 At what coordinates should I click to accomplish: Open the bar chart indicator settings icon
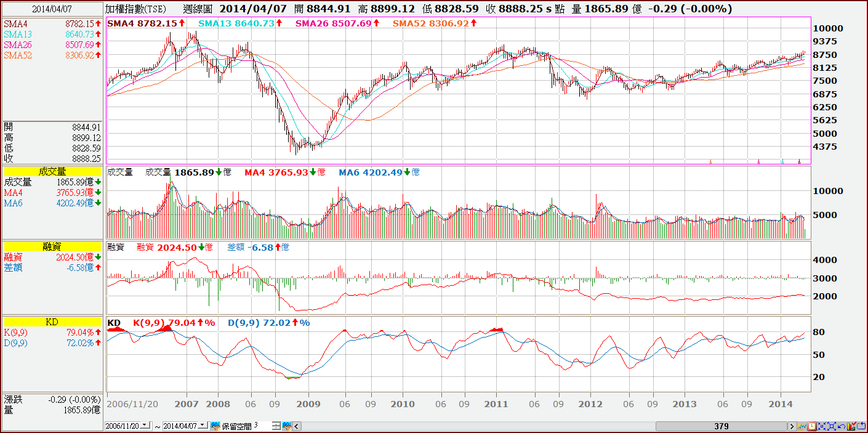(x=851, y=426)
